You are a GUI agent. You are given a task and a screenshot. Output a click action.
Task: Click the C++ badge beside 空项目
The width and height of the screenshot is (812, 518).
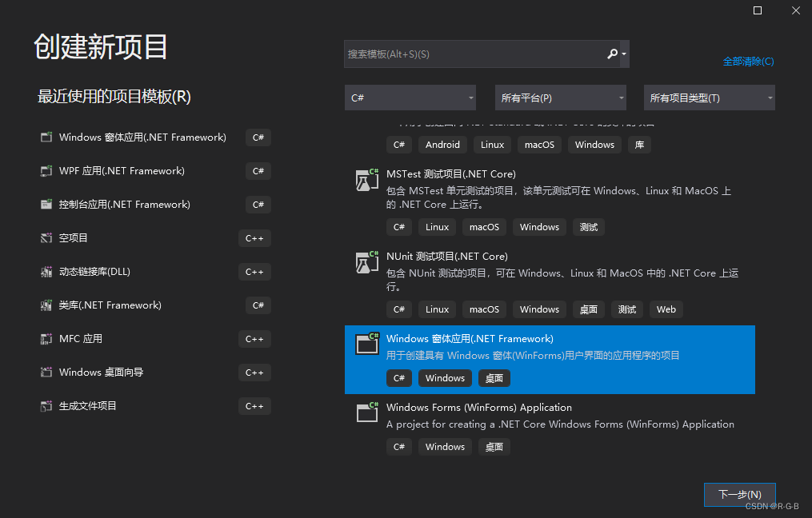pos(254,238)
